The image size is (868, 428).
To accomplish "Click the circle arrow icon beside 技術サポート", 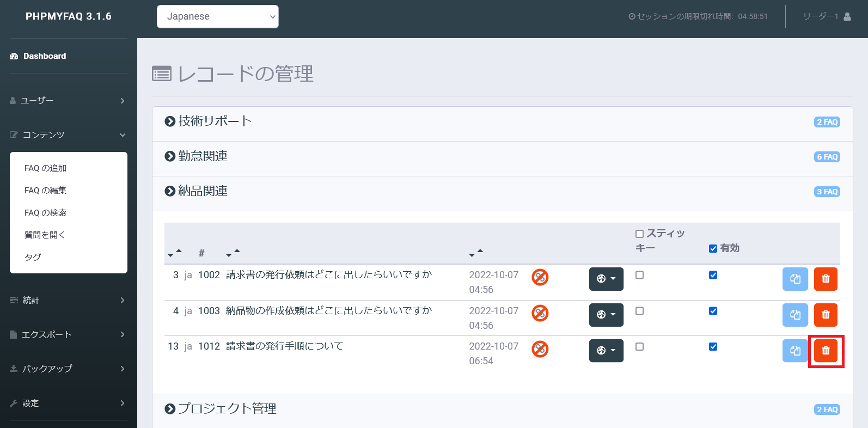I will 170,121.
